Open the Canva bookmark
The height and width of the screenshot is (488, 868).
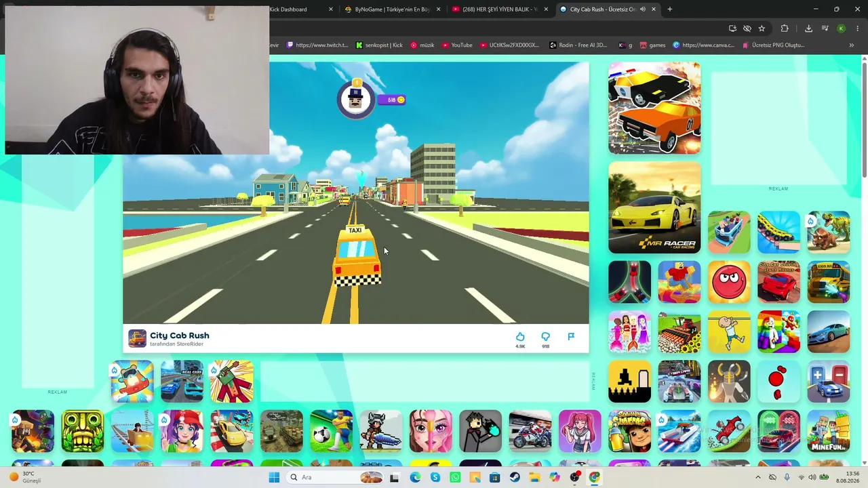pyautogui.click(x=703, y=45)
